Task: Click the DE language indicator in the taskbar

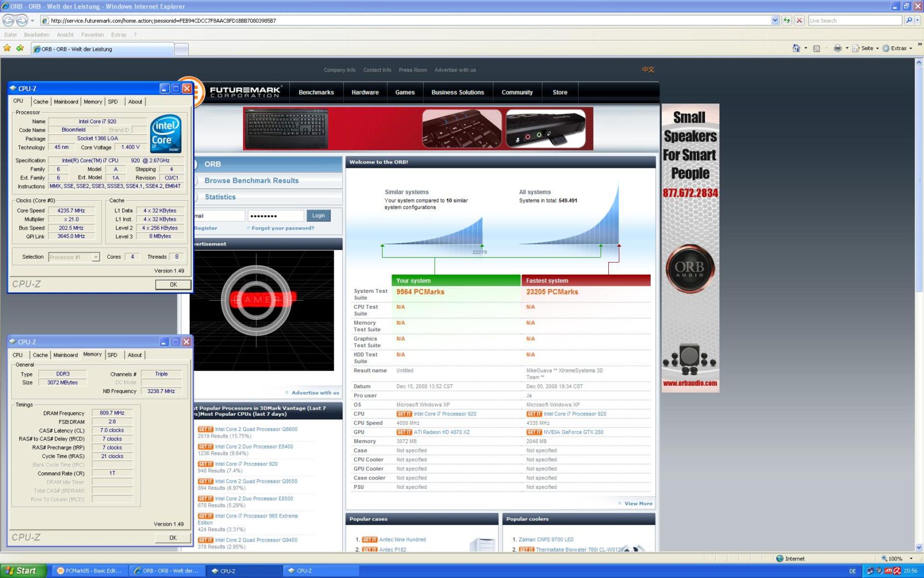Action: click(x=853, y=571)
